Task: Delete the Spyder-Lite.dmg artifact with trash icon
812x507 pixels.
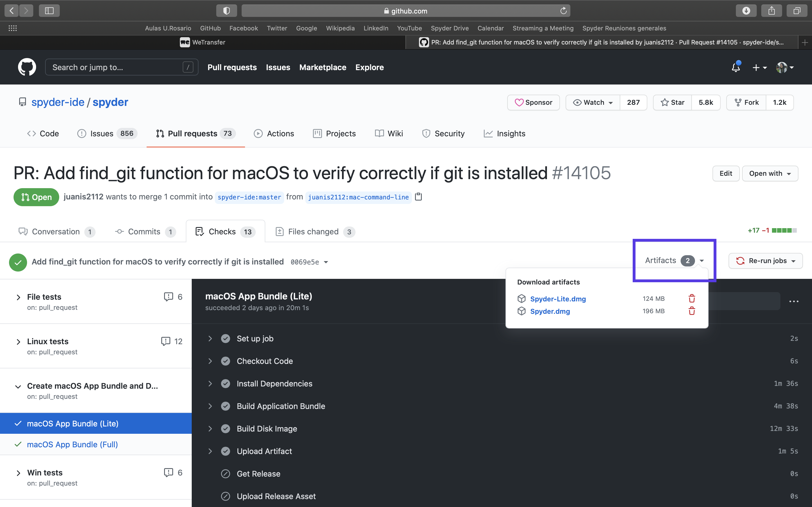Action: coord(692,299)
